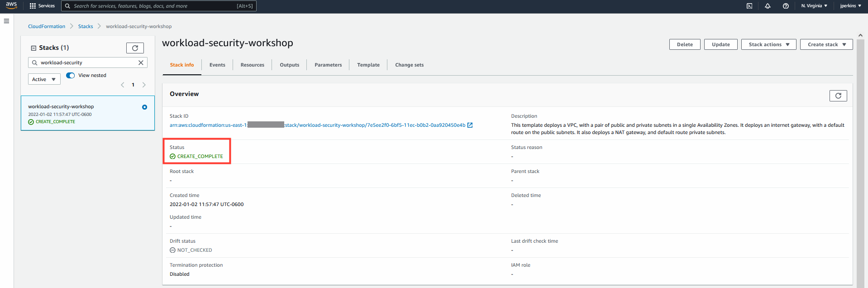
Task: Open the hamburger side navigation menu
Action: [6, 21]
